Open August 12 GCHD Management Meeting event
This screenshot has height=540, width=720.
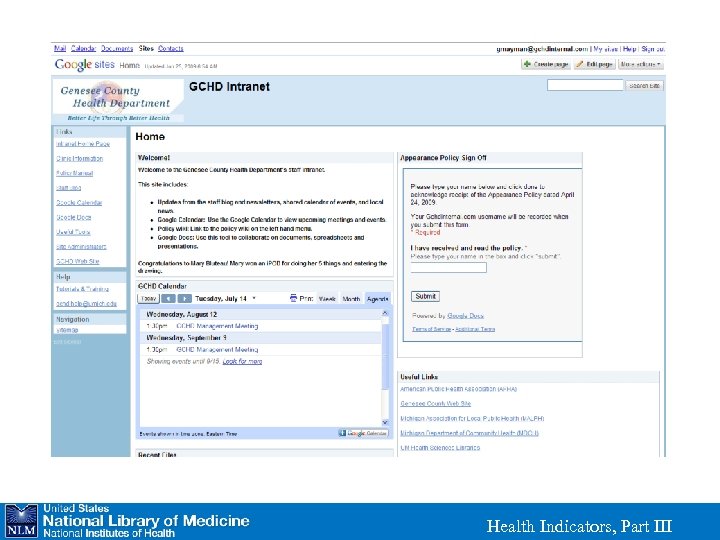pos(217,326)
